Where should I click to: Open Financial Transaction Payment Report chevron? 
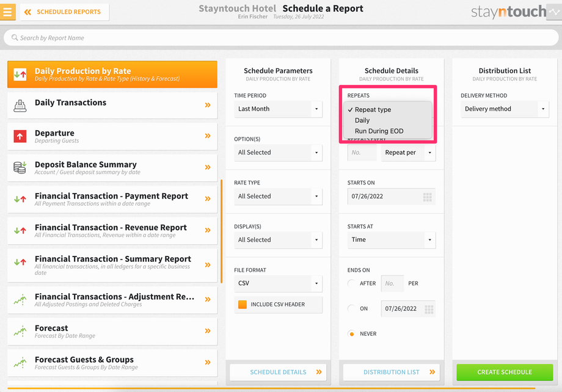[208, 199]
